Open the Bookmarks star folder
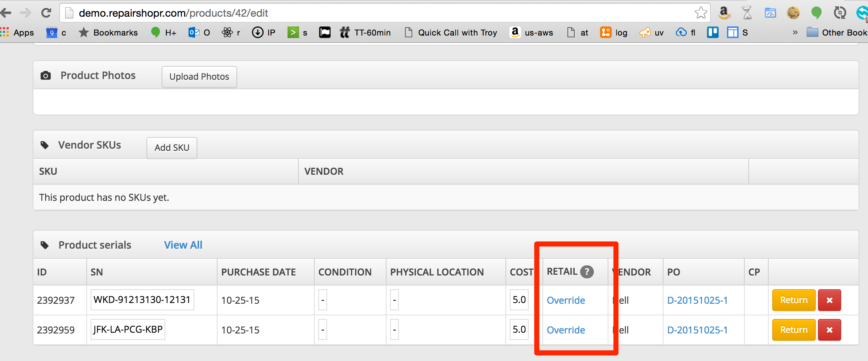Viewport: 868px width, 361px height. click(108, 33)
